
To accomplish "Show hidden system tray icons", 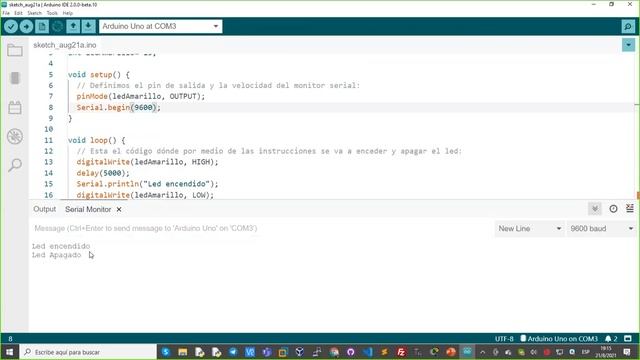I will 482,352.
